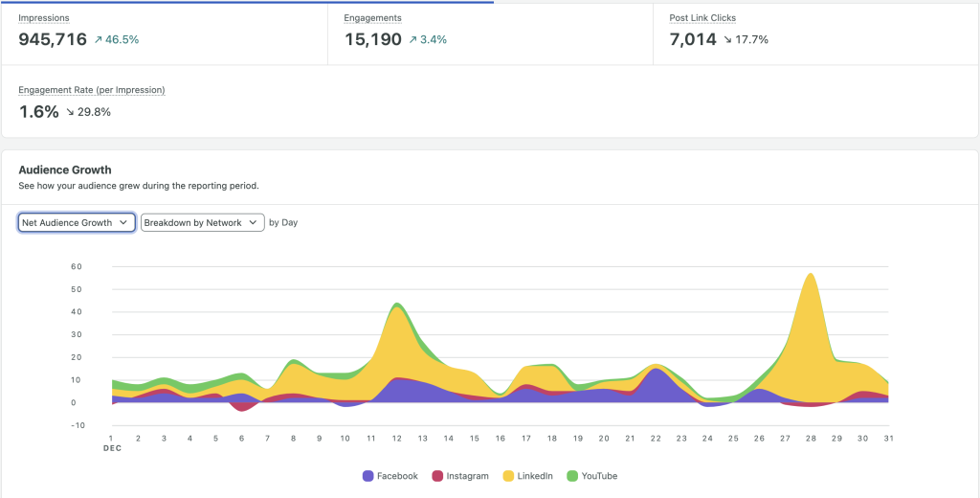The width and height of the screenshot is (980, 498).
Task: Toggle the Facebook series via its legend label
Action: tap(397, 476)
